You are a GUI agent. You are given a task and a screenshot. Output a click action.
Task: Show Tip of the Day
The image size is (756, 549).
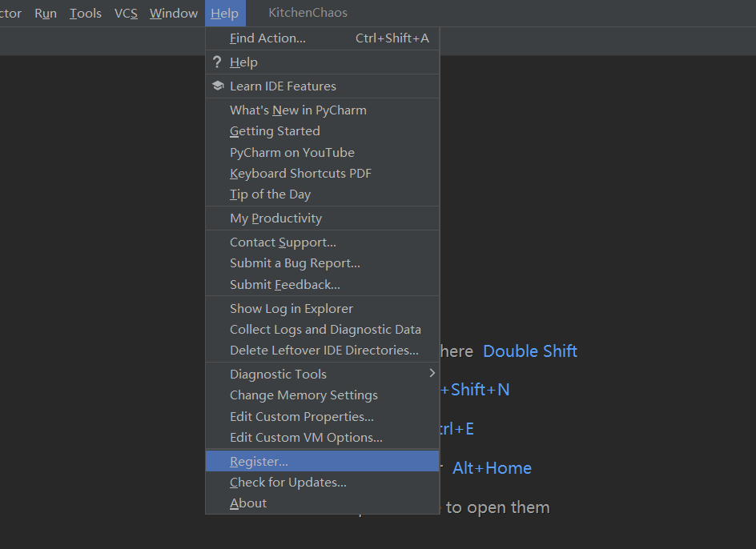coord(323,194)
